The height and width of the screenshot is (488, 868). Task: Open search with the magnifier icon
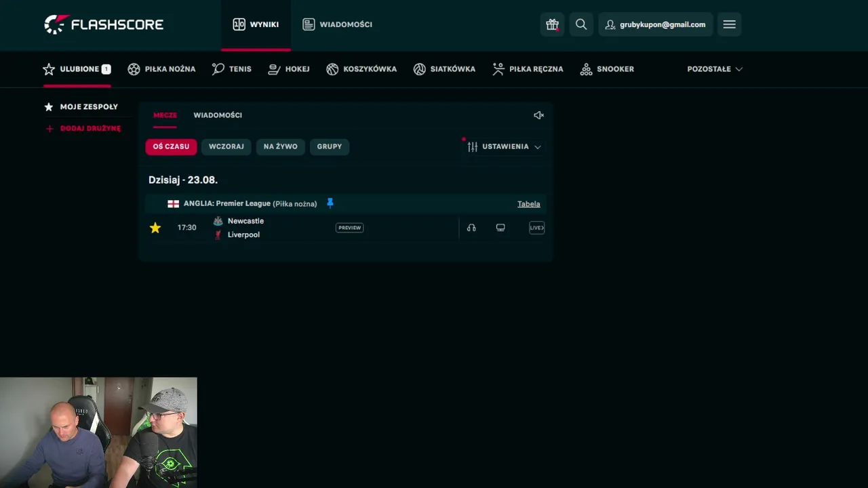point(581,24)
